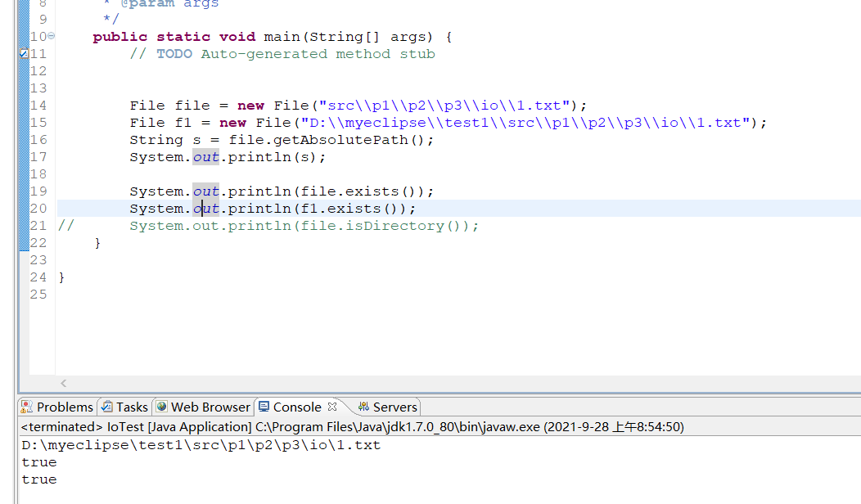
Task: Click the TODO task marker beside line 11
Action: point(25,53)
